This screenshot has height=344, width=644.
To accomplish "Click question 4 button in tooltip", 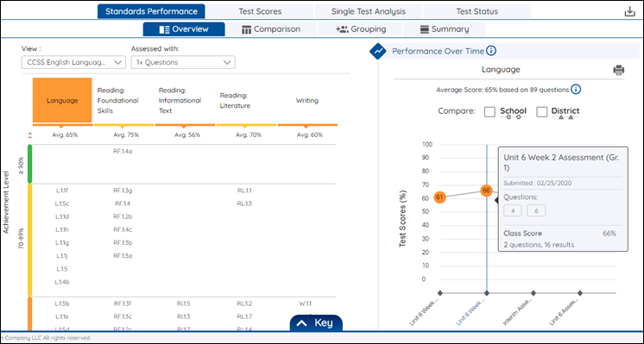I will (x=513, y=210).
